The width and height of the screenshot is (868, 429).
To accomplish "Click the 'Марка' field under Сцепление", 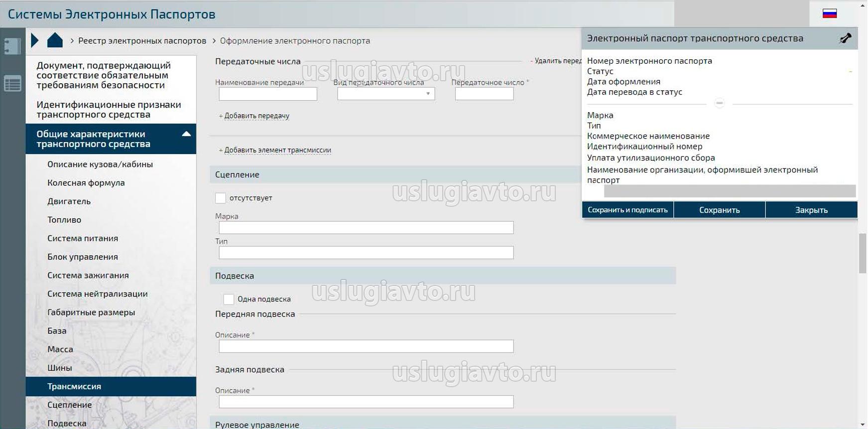I will pos(366,228).
